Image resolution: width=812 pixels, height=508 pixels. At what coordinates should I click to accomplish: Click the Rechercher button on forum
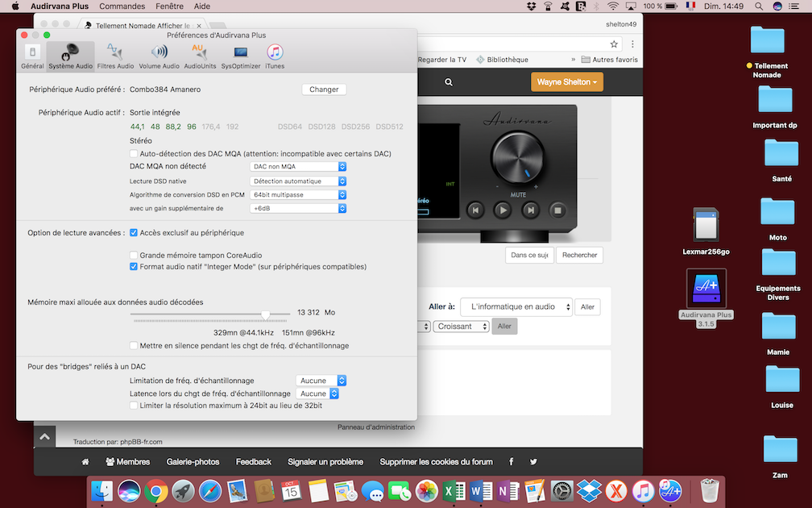[x=579, y=255]
